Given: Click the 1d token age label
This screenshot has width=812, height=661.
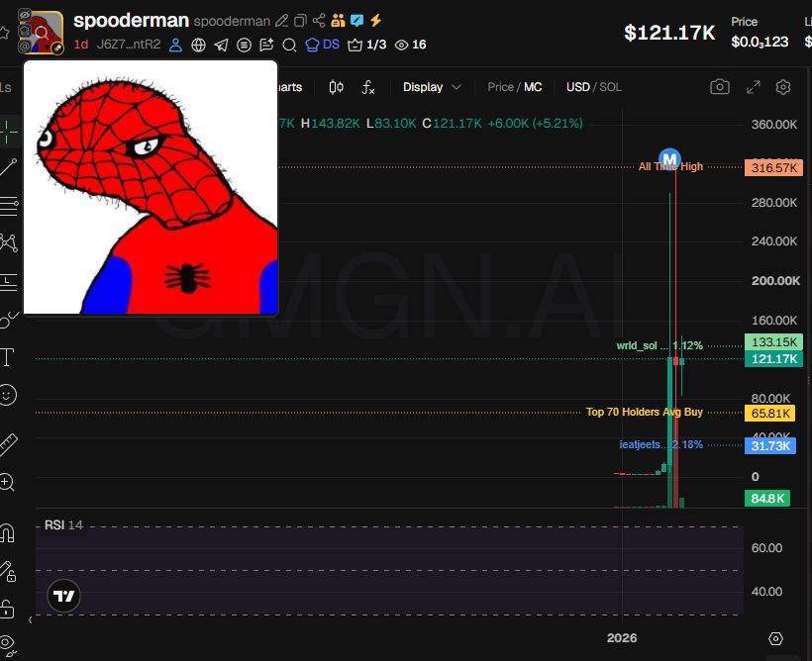Looking at the screenshot, I should click(x=81, y=45).
